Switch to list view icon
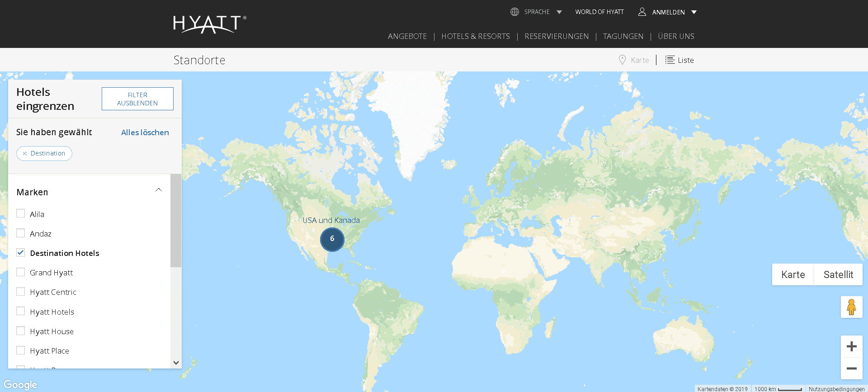 pos(670,60)
